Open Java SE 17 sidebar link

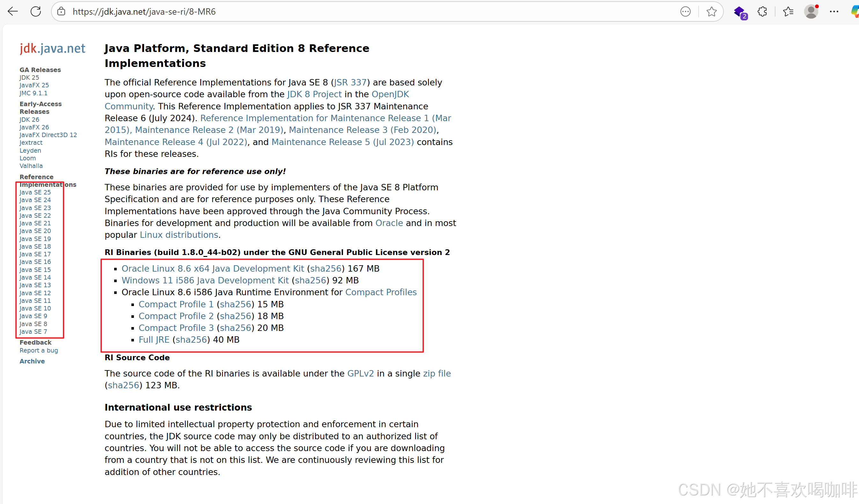click(x=35, y=254)
